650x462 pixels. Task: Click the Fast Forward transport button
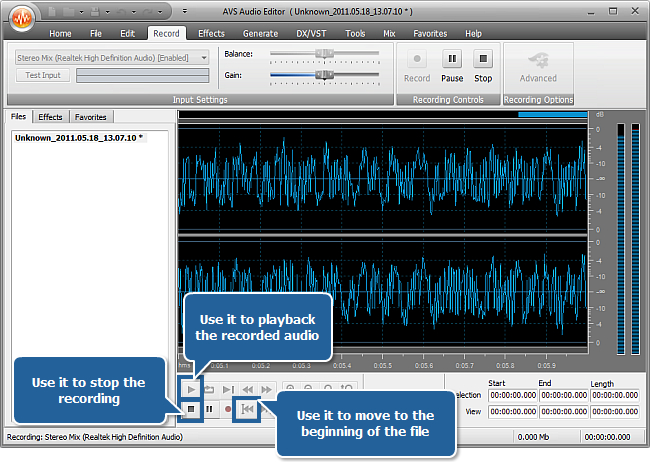pos(266,389)
